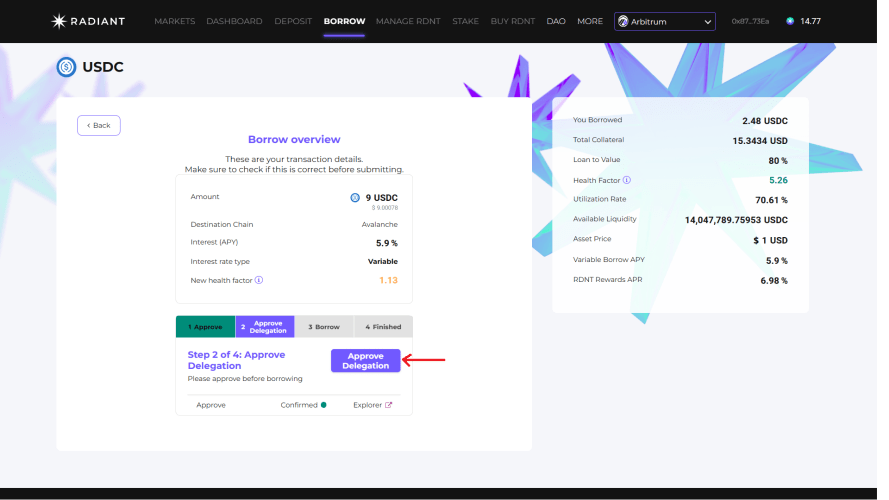
Task: Click the Utilization Rate 70.61 % value
Action: click(771, 200)
